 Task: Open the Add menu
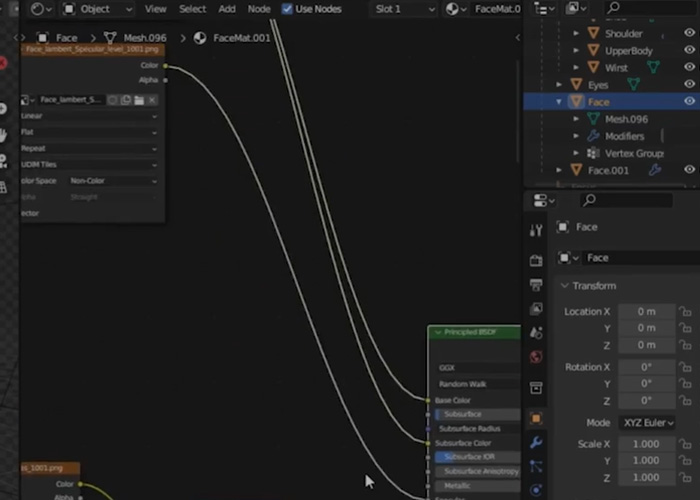227,9
